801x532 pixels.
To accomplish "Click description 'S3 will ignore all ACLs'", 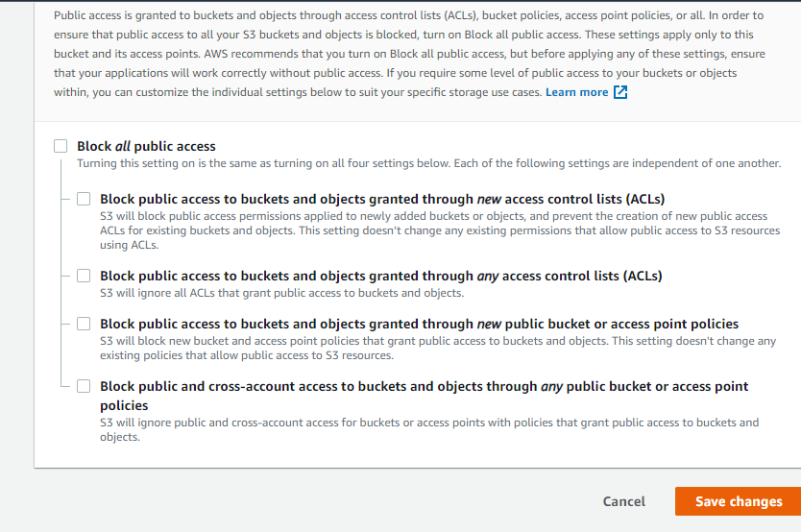I will coord(281,293).
